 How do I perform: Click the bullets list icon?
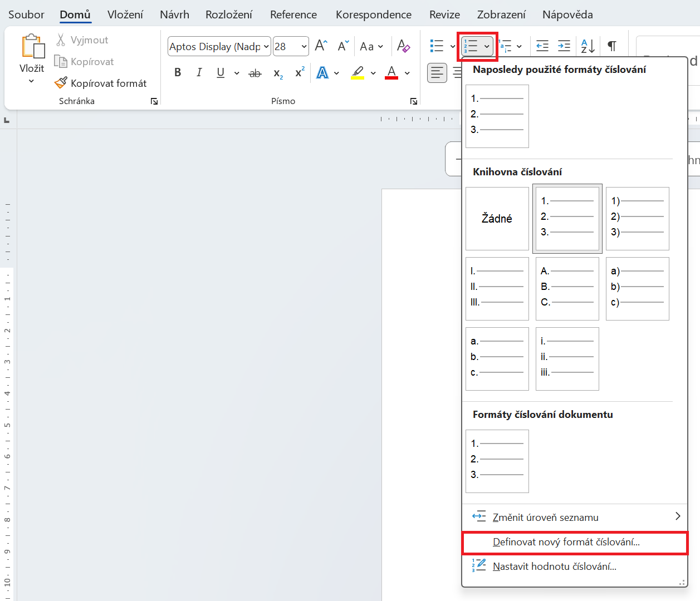tap(437, 46)
